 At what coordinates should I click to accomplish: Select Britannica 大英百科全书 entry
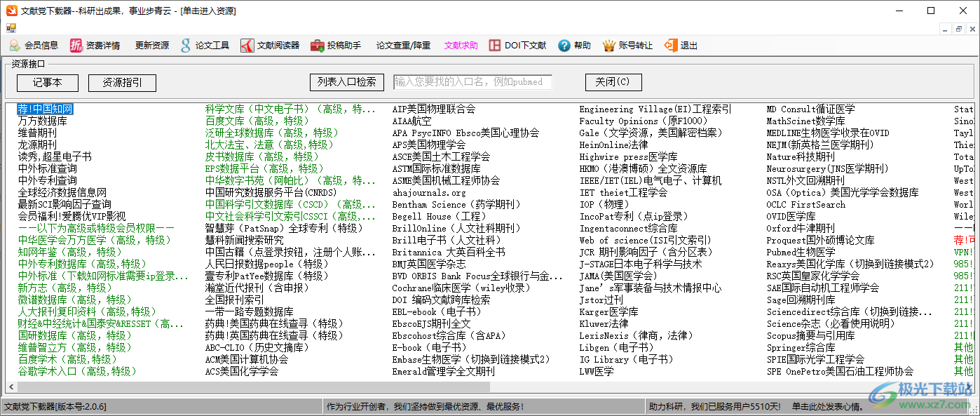tap(449, 253)
